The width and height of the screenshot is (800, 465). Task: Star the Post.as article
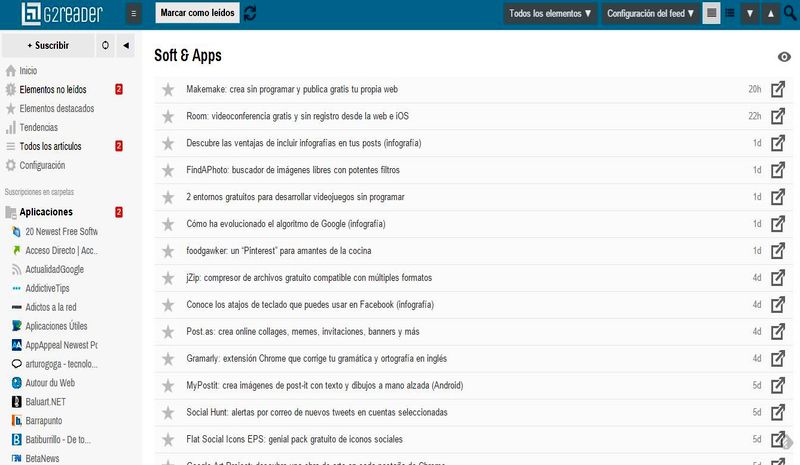pyautogui.click(x=168, y=332)
